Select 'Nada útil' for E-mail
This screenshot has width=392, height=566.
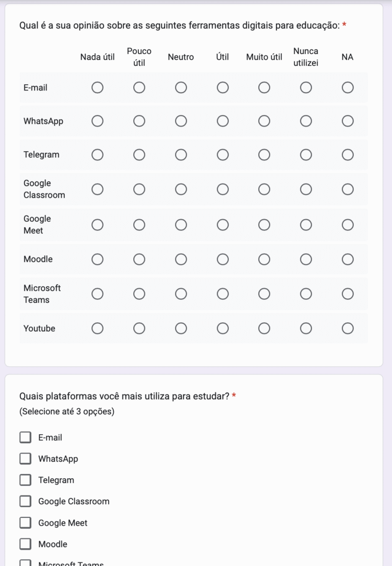(97, 88)
